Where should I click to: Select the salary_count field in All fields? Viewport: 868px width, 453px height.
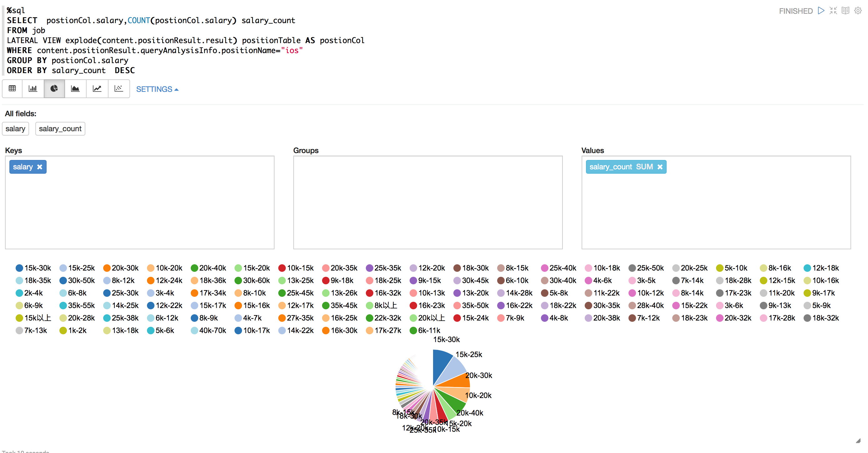point(60,129)
